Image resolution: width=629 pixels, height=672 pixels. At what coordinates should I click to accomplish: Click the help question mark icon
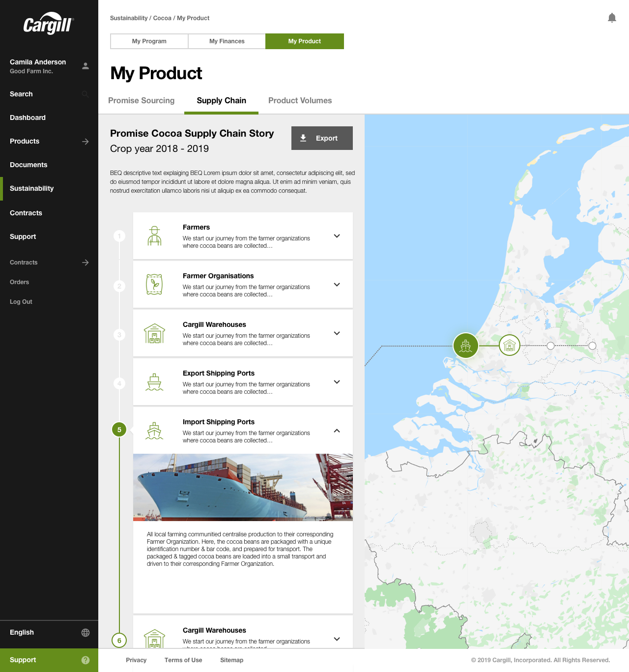[x=86, y=660]
